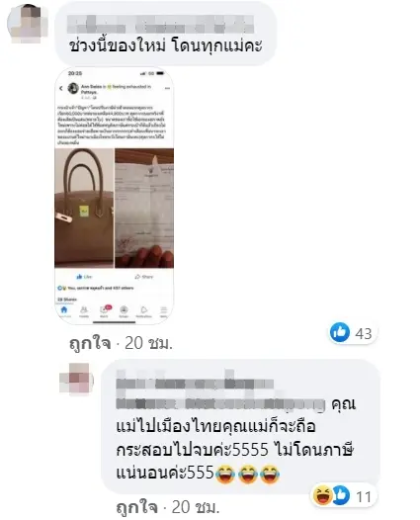Click the blue like reaction beside 11
This screenshot has height=520, width=420.
[x=341, y=495]
